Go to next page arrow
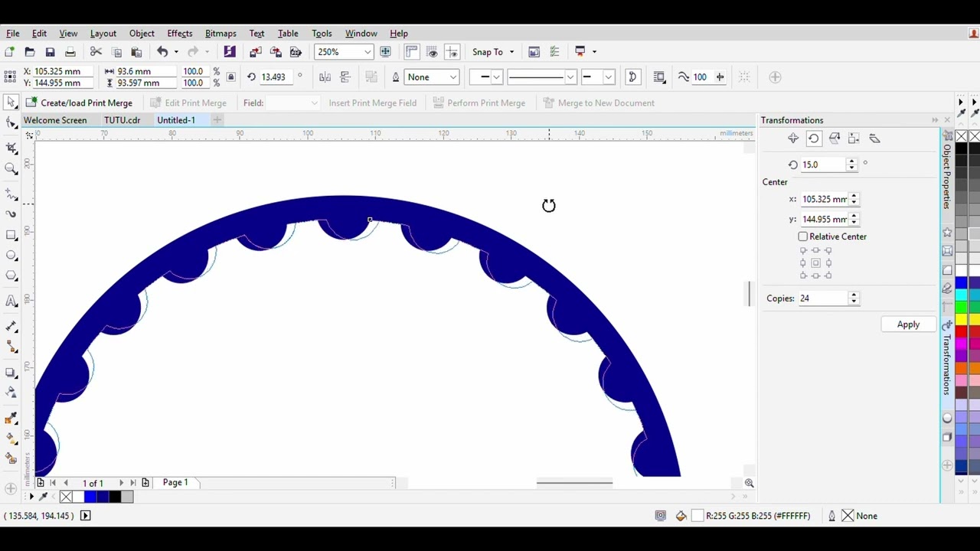Screen dimensions: 980x551 point(121,483)
